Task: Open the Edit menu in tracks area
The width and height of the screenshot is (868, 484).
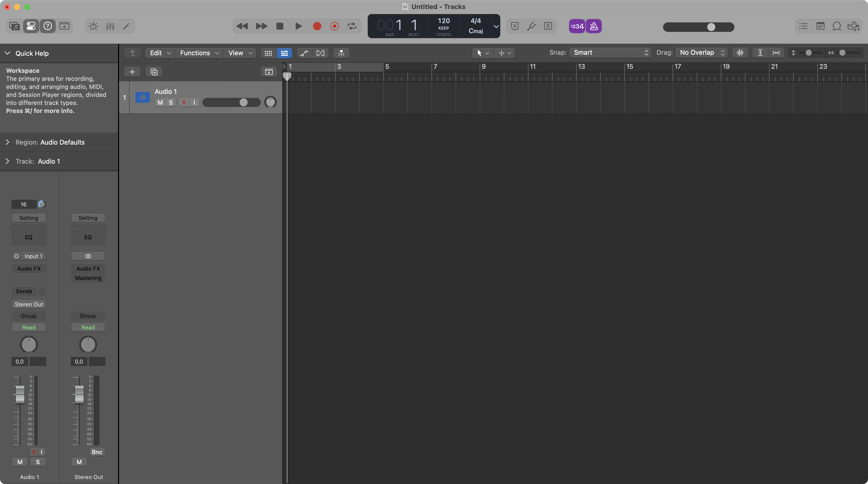Action: (160, 53)
